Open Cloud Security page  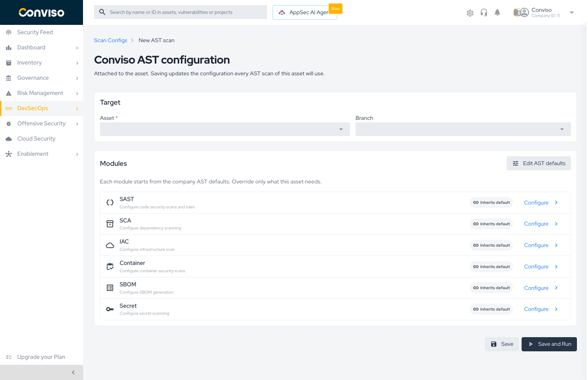pyautogui.click(x=42, y=139)
